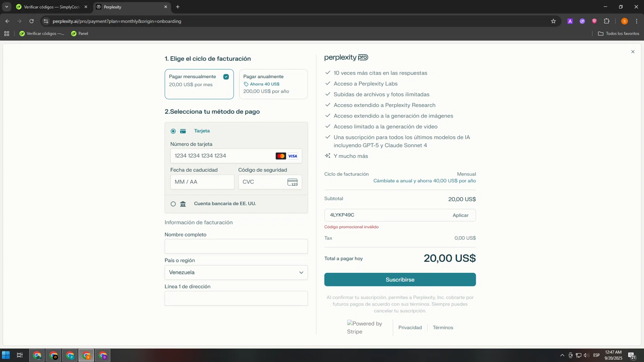The height and width of the screenshot is (362, 644).
Task: Select the Tarjeta payment radio button
Action: click(x=173, y=131)
